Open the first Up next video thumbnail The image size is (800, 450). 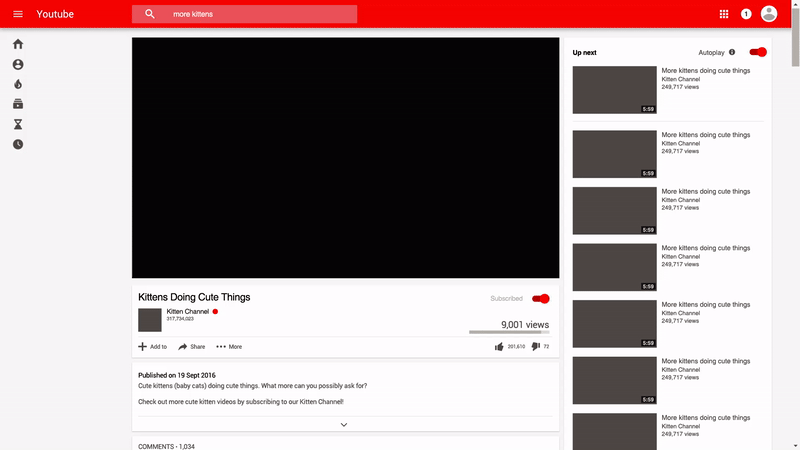tap(614, 90)
